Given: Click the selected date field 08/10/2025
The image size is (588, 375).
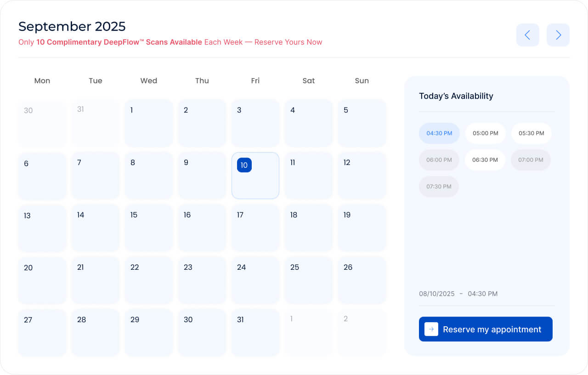Looking at the screenshot, I should pyautogui.click(x=436, y=294).
